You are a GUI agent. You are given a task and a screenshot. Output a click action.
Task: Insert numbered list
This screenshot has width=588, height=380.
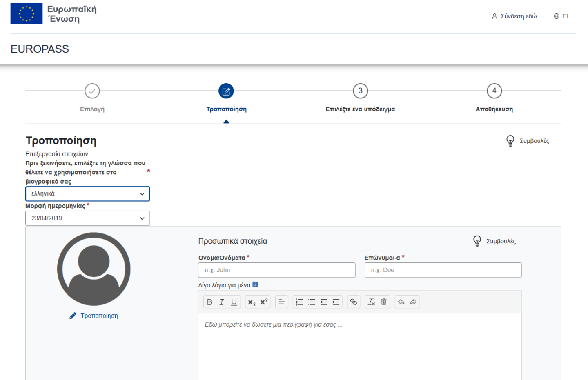[x=299, y=302]
